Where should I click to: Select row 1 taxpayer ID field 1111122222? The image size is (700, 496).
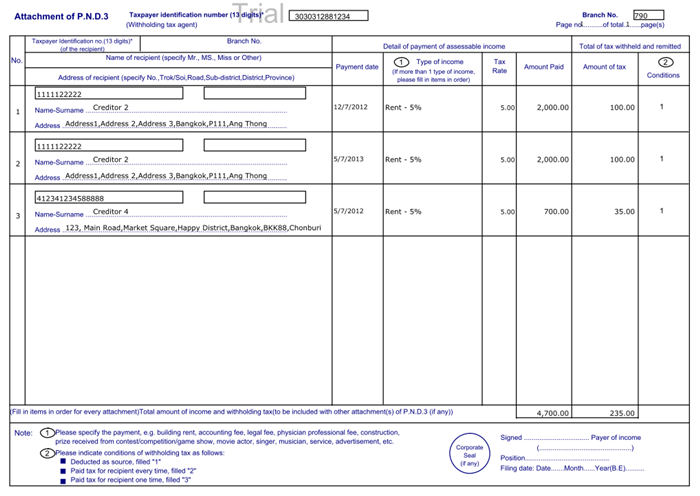click(x=109, y=93)
